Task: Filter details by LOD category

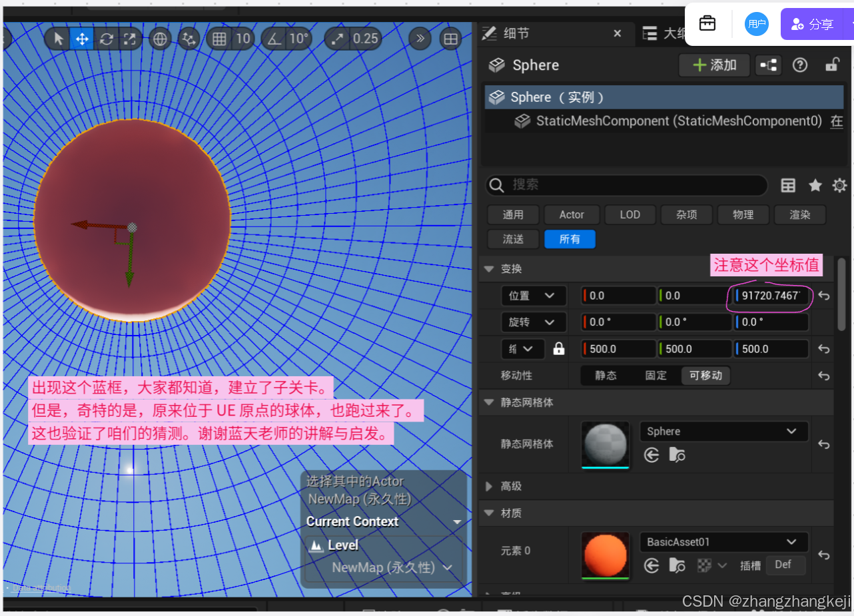Action: 630,214
